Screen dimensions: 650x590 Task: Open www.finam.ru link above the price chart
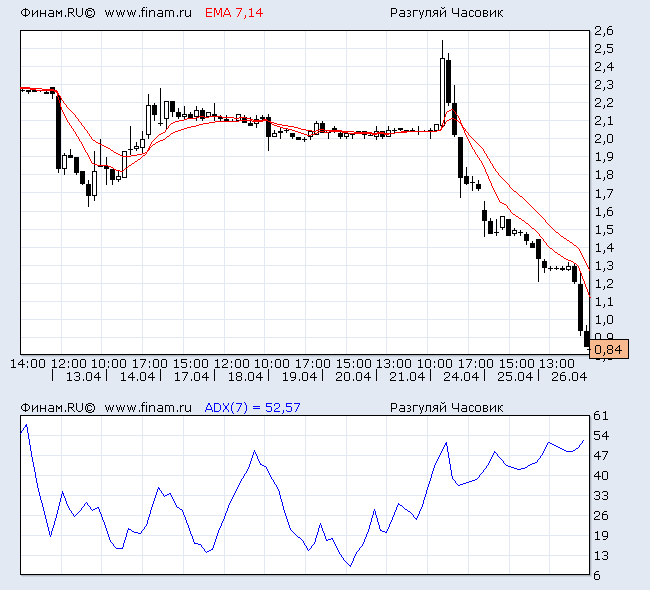(148, 13)
